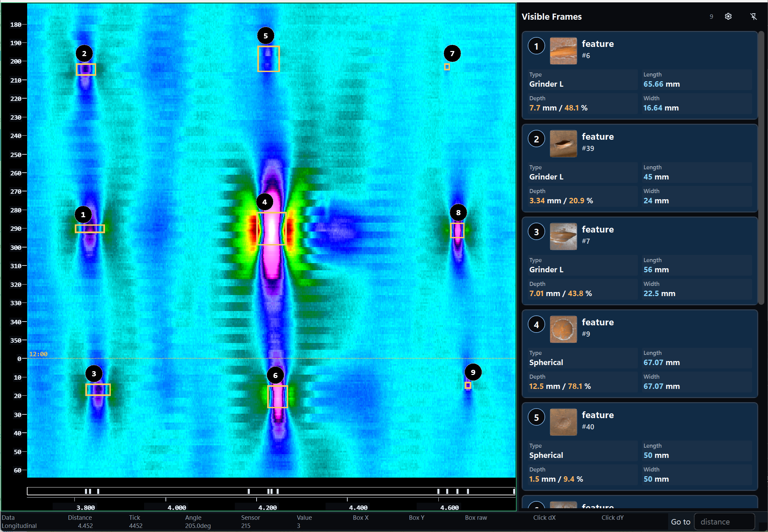Click the Click dY status label
The image size is (768, 532).
click(612, 518)
